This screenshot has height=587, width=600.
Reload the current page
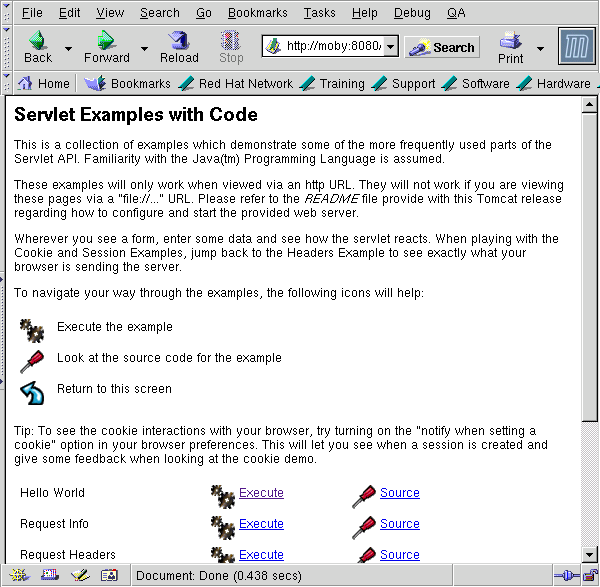[179, 47]
